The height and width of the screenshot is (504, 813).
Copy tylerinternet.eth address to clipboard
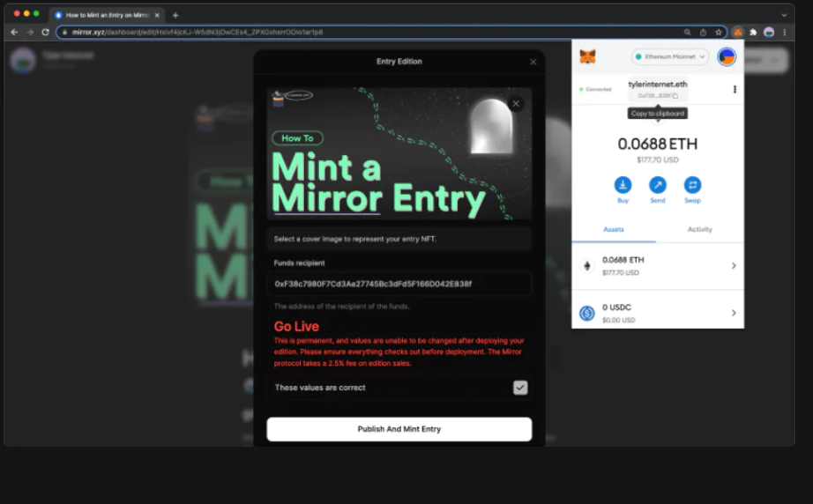[x=657, y=95]
